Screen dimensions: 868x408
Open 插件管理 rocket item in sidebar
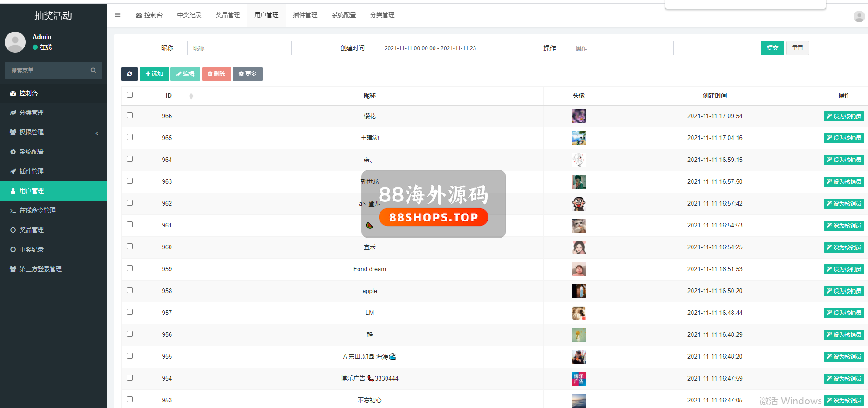click(x=31, y=171)
